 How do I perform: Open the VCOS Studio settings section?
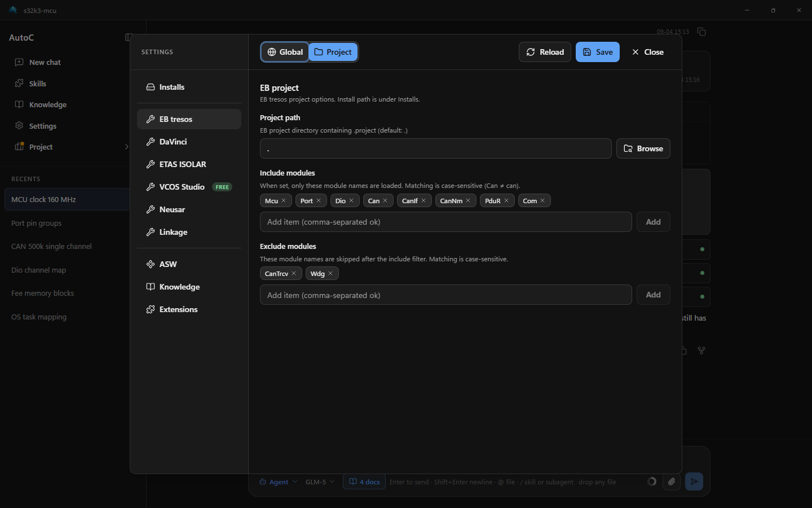coord(189,187)
